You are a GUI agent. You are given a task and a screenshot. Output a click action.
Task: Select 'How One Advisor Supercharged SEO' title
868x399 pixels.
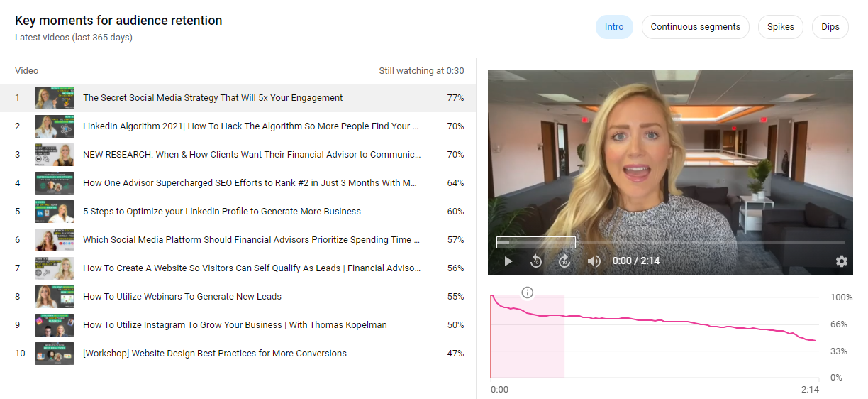(250, 183)
